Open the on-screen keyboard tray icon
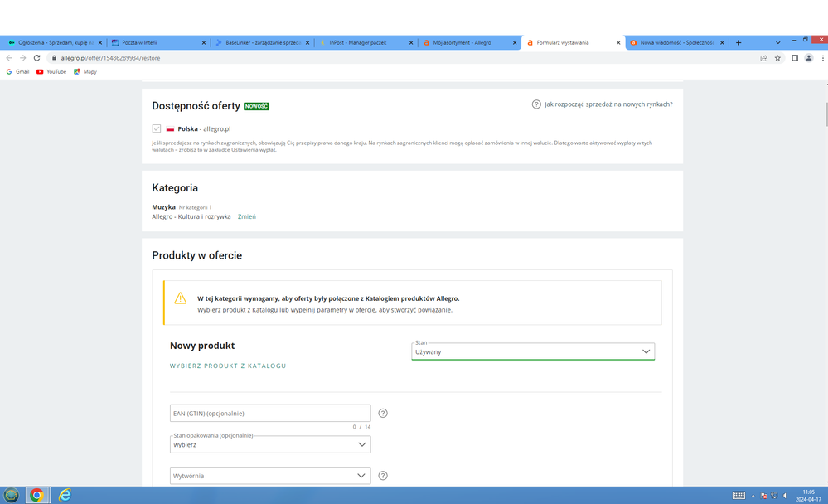This screenshot has width=828, height=504. 738,496
